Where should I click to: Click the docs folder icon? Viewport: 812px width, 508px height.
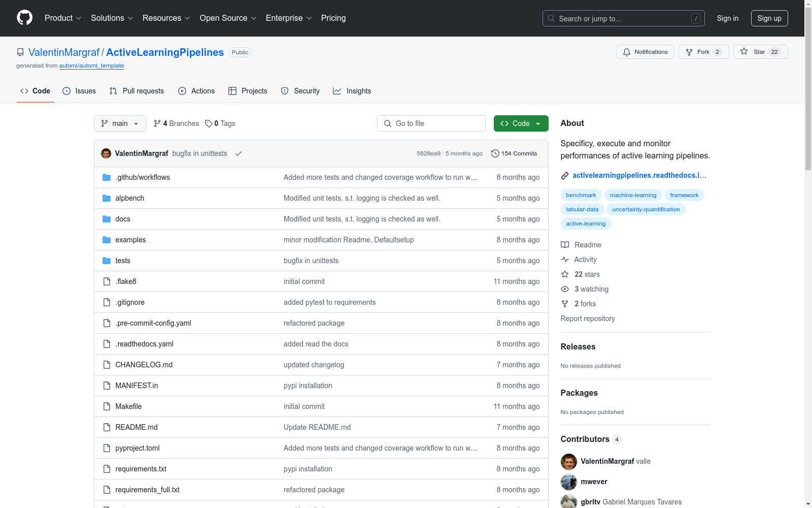[107, 219]
